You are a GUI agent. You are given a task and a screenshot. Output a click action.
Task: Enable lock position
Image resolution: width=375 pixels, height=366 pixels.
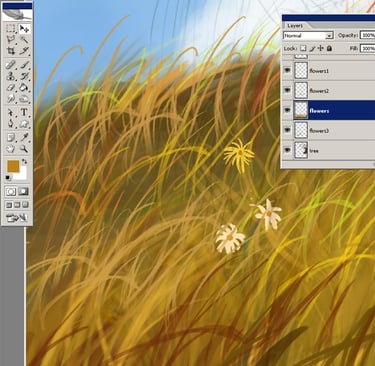(x=321, y=48)
